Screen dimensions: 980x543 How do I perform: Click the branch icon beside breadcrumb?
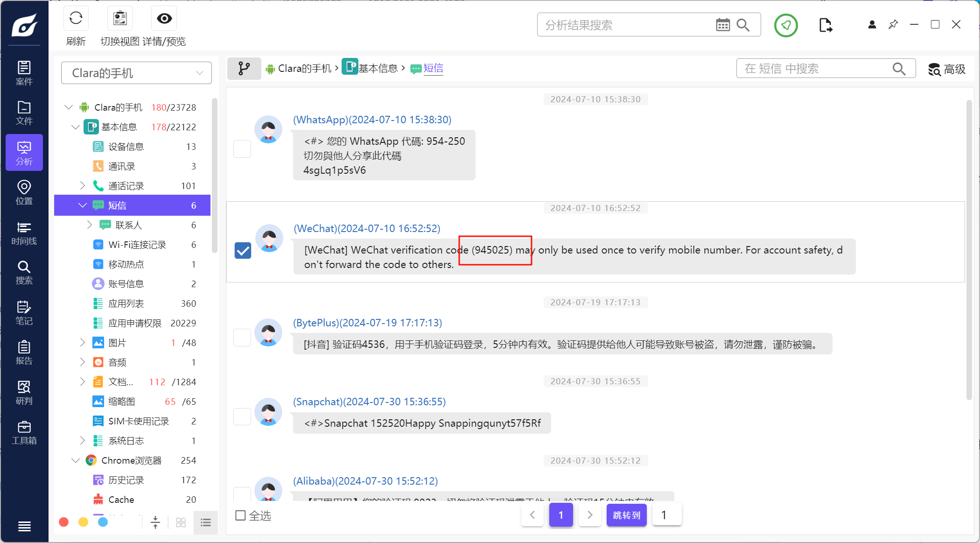pos(244,69)
